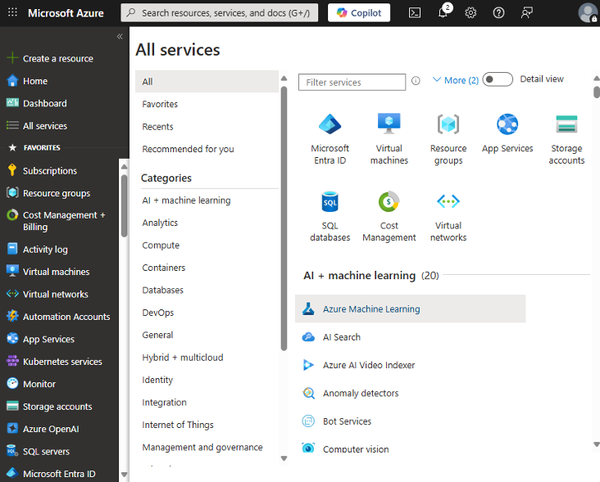The width and height of the screenshot is (600, 482).
Task: Collapse the left sidebar with double chevron
Action: (x=119, y=36)
